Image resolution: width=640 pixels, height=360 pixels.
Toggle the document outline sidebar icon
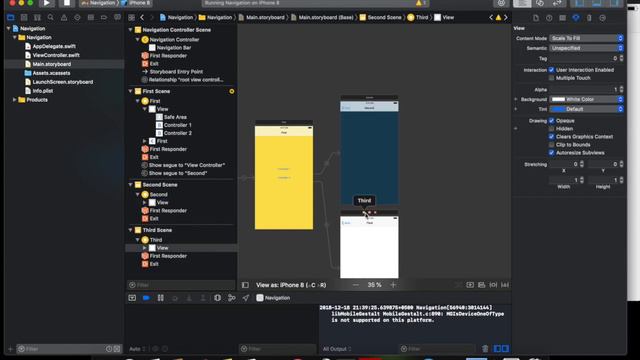(x=245, y=285)
